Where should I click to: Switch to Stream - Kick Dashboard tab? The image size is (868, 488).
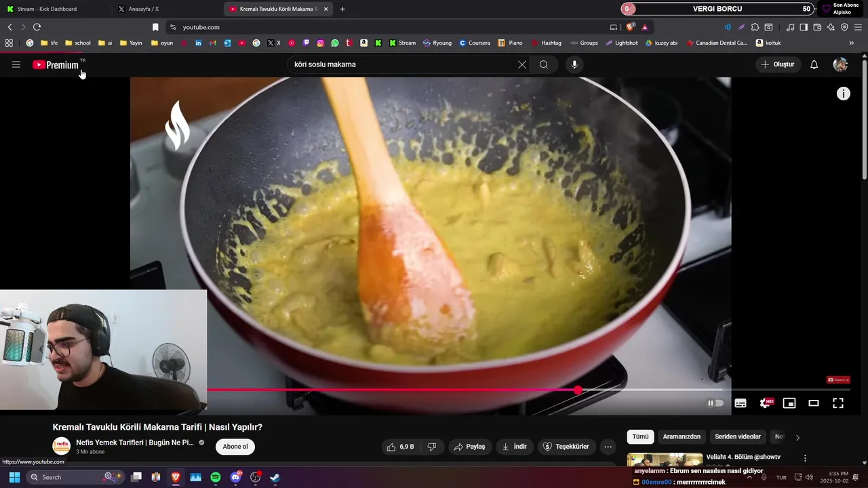[53, 9]
